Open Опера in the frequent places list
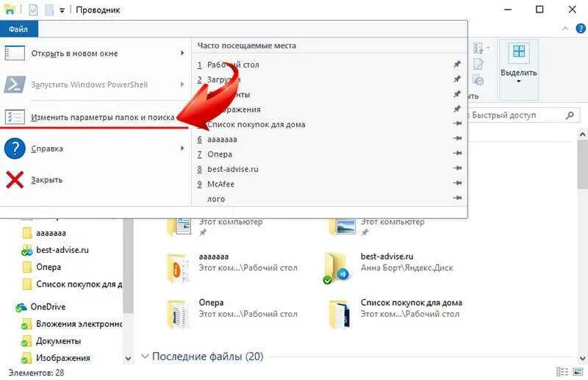This screenshot has width=588, height=380. 219,154
